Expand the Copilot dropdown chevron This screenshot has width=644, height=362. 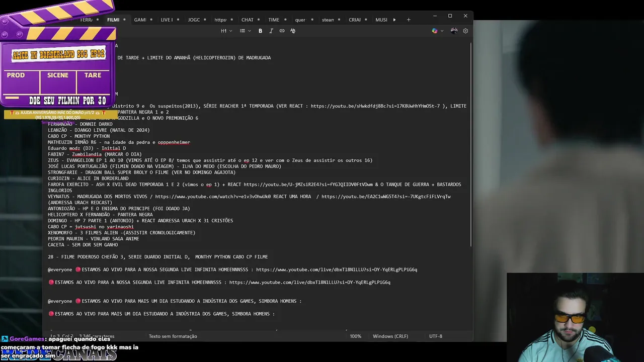[442, 31]
